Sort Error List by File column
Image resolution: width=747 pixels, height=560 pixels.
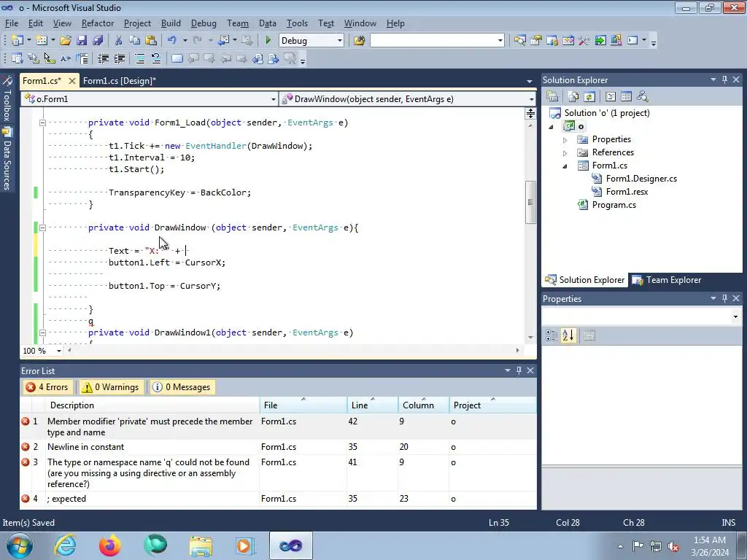click(303, 405)
